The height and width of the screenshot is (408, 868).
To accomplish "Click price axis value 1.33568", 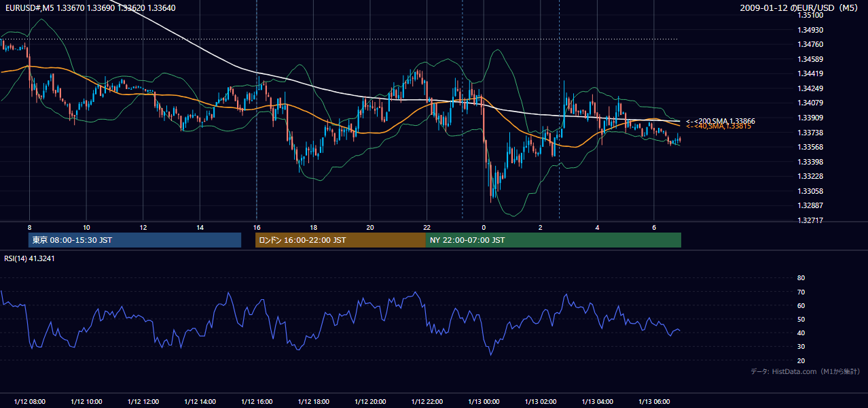I will click(811, 147).
